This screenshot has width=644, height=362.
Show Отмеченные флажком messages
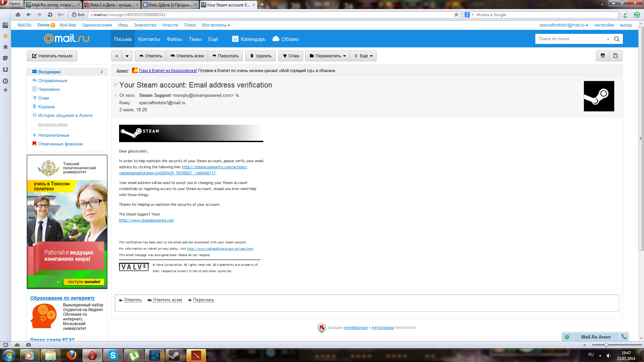(x=60, y=144)
